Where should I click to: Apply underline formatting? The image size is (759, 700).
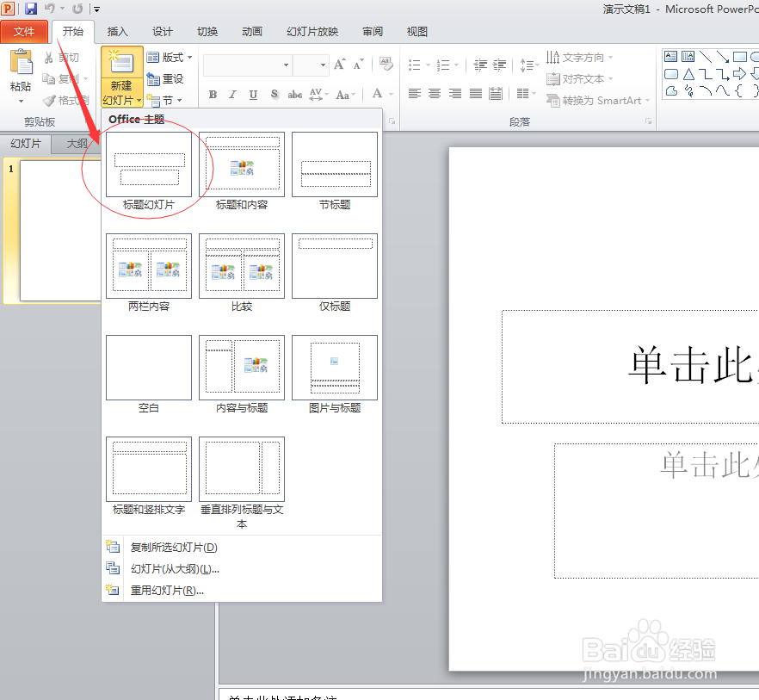point(253,95)
